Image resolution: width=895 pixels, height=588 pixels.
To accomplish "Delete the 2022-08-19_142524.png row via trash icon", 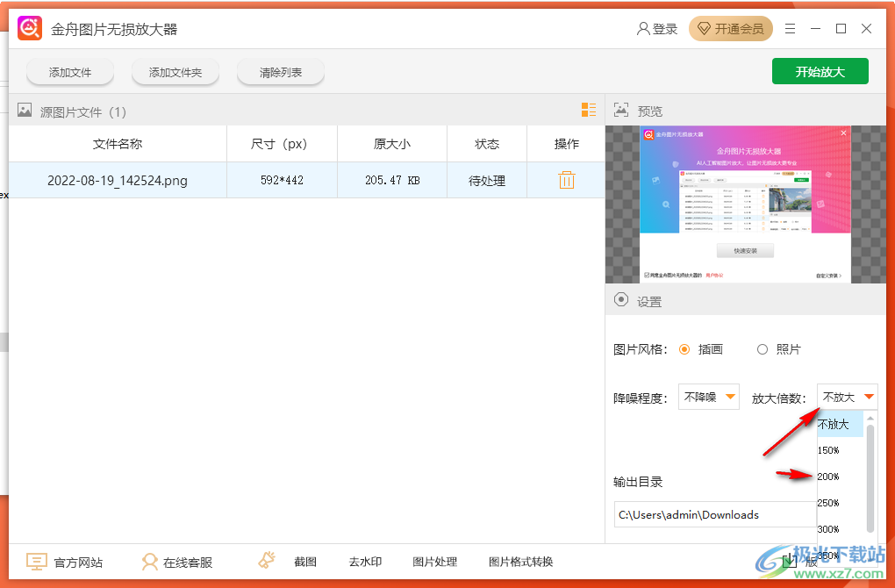I will pyautogui.click(x=566, y=180).
